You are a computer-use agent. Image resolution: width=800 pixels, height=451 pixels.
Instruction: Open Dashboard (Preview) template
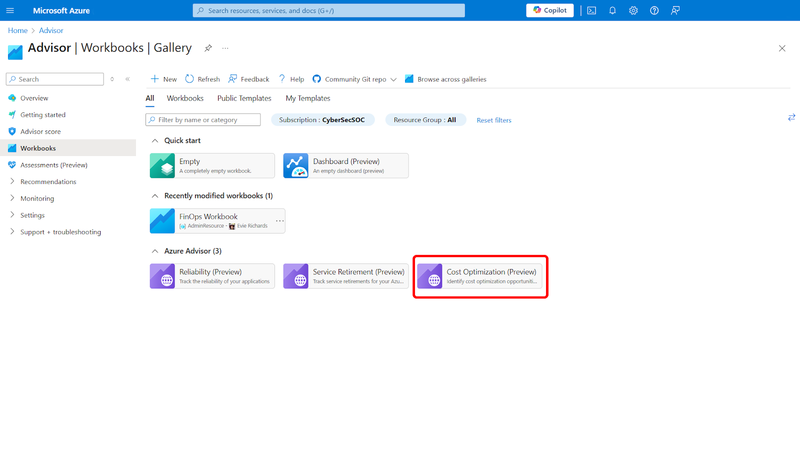click(346, 166)
